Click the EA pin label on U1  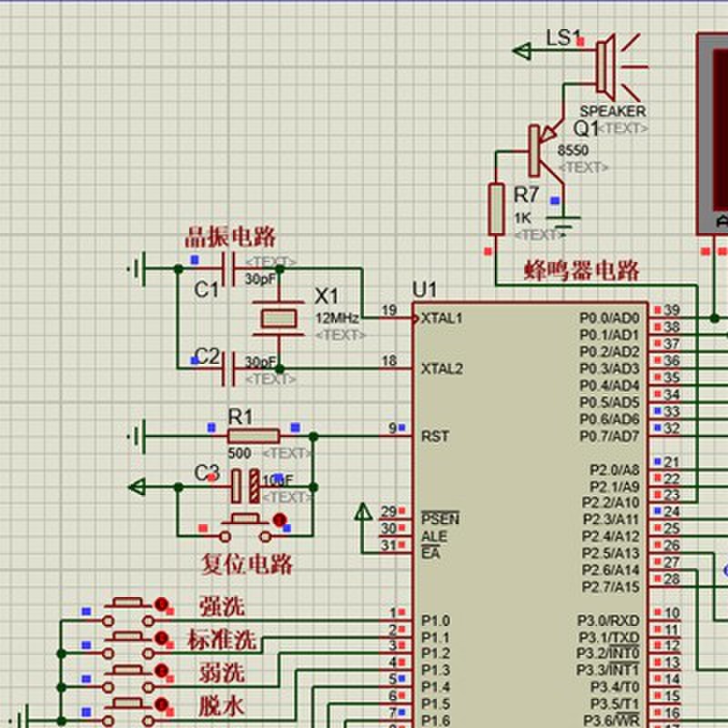[x=430, y=551]
